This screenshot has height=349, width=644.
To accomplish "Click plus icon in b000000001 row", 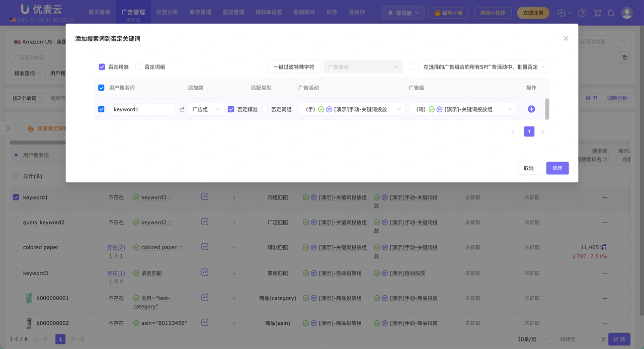I will click(234, 299).
